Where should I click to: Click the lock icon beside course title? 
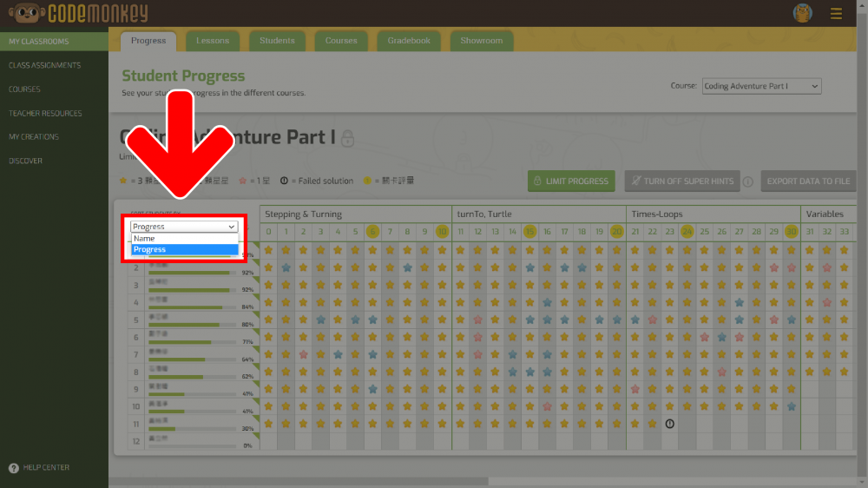click(348, 138)
